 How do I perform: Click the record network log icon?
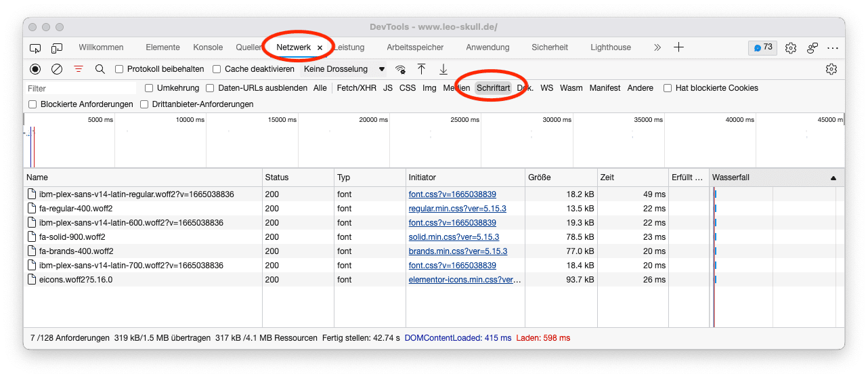[35, 69]
